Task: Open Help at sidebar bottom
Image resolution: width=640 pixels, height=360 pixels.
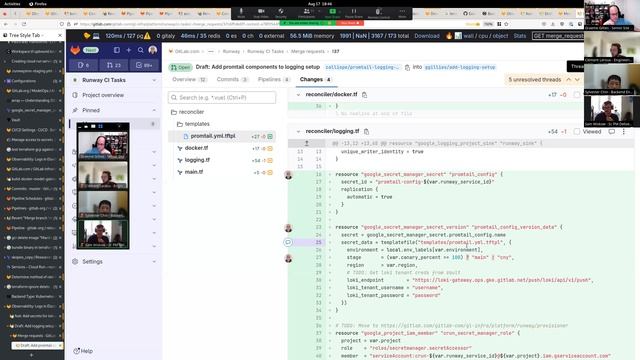Action: click(x=83, y=351)
